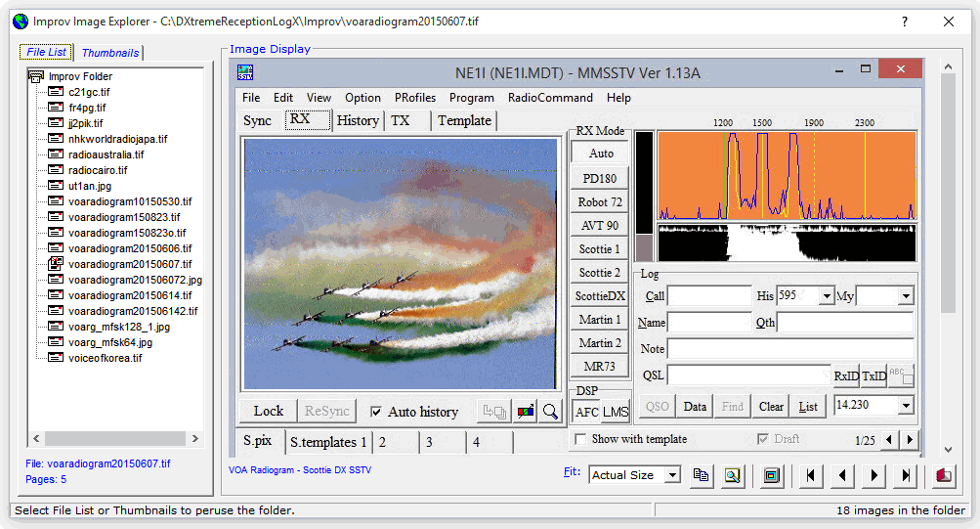Select the Template tab in MMSSTV image
Image resolution: width=980 pixels, height=529 pixels.
(x=464, y=120)
